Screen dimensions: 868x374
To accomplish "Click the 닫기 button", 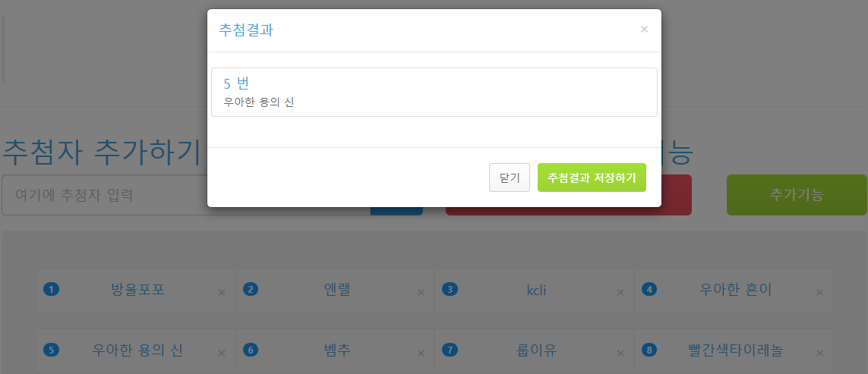I will [x=510, y=178].
